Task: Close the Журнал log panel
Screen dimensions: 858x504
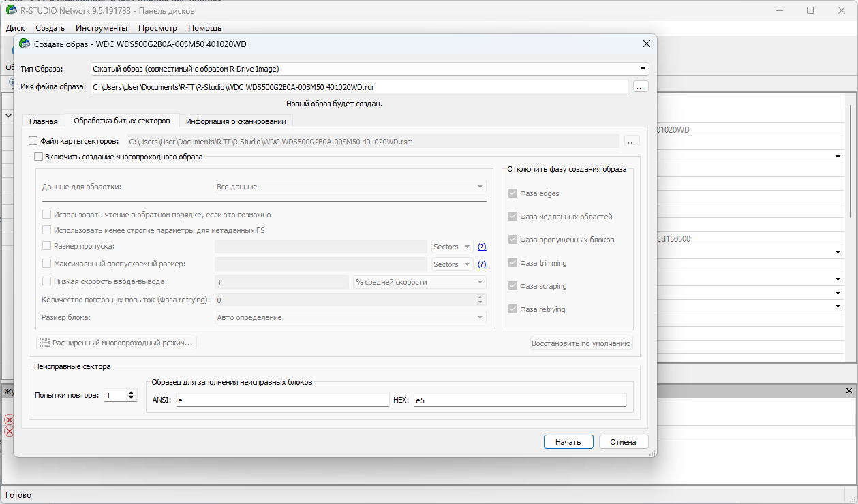Action: (848, 391)
